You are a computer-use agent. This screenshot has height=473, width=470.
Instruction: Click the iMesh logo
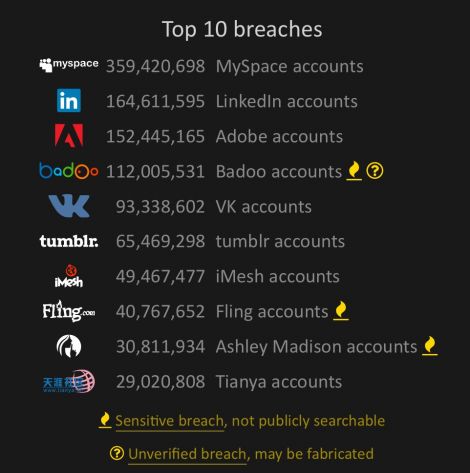69,276
